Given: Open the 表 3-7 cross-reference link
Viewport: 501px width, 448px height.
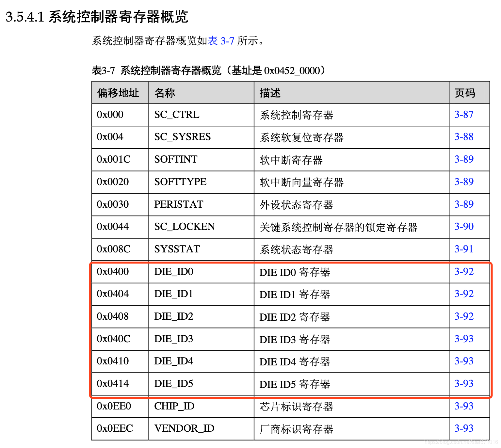Looking at the screenshot, I should click(x=221, y=41).
